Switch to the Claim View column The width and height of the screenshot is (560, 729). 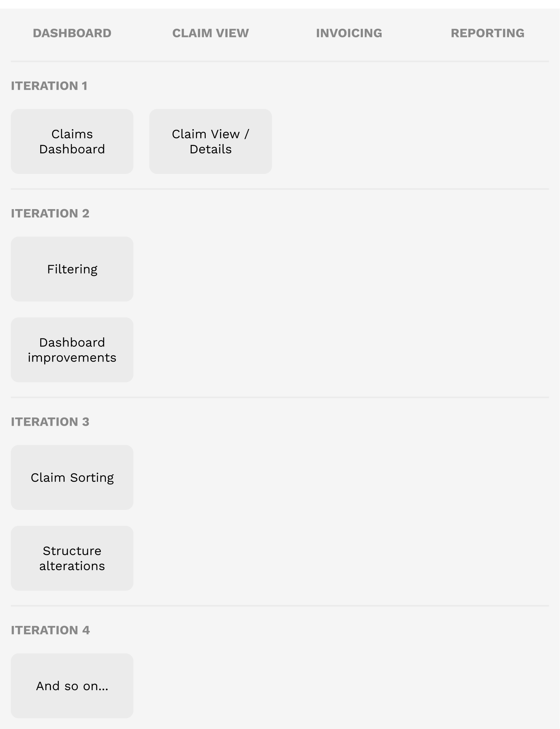pos(210,33)
